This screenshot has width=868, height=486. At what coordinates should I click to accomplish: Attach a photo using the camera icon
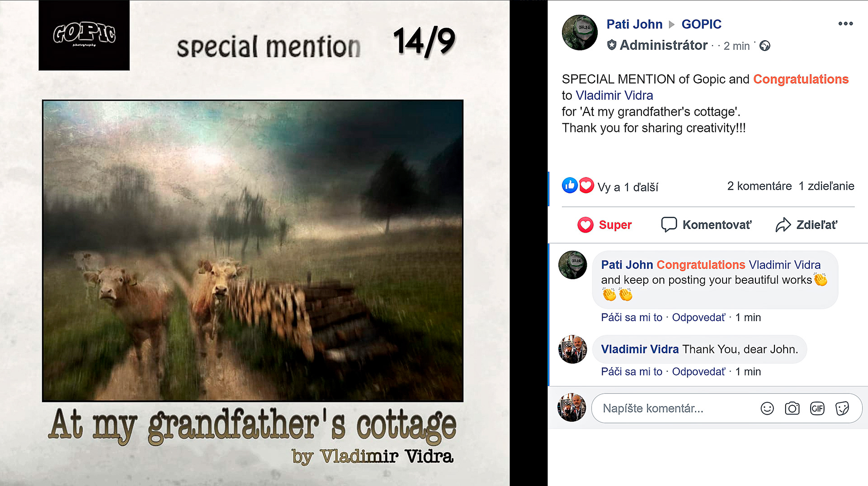coord(792,408)
